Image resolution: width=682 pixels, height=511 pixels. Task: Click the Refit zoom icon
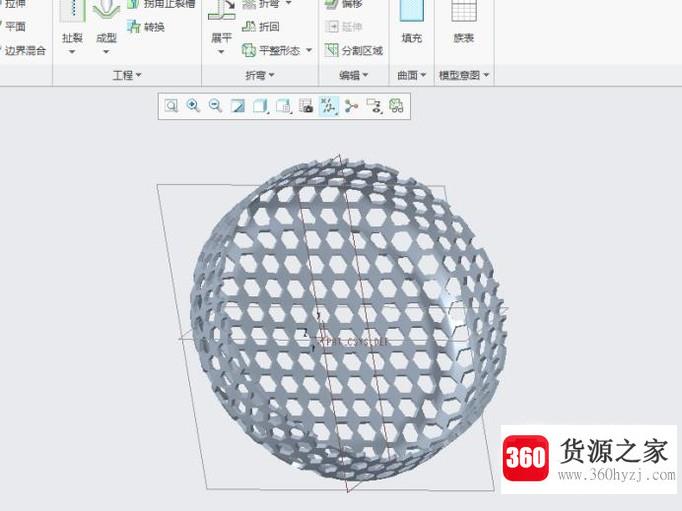(x=171, y=106)
